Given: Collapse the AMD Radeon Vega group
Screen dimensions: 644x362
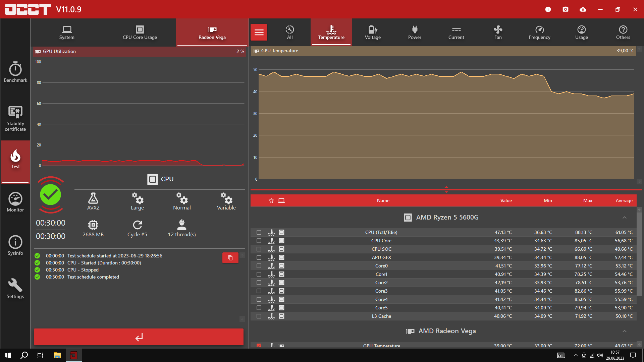Looking at the screenshot, I should pos(625,331).
